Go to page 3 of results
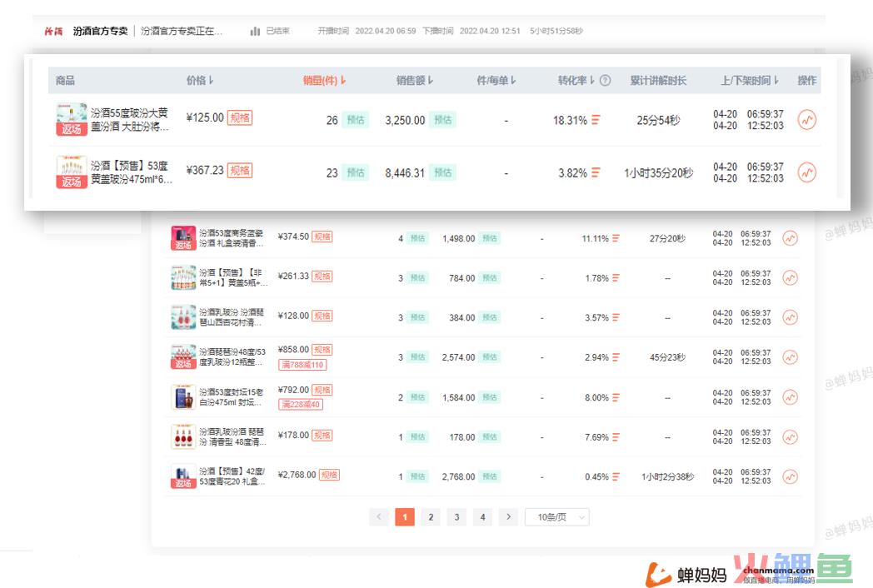The height and width of the screenshot is (588, 873). point(456,517)
